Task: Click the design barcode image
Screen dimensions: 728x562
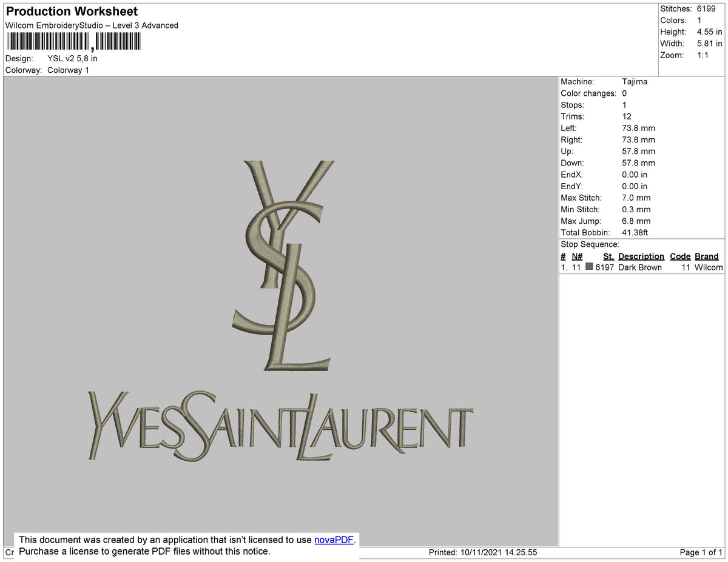Action: click(x=73, y=41)
